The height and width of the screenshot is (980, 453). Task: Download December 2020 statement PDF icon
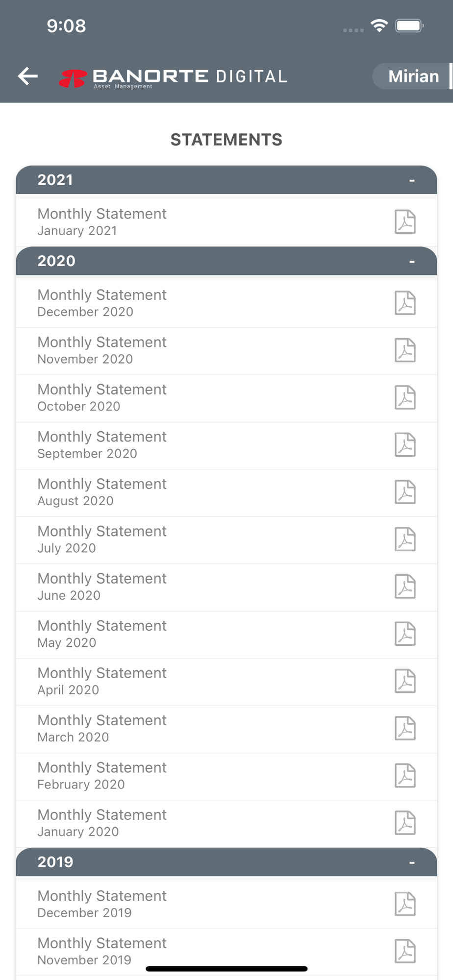(405, 303)
